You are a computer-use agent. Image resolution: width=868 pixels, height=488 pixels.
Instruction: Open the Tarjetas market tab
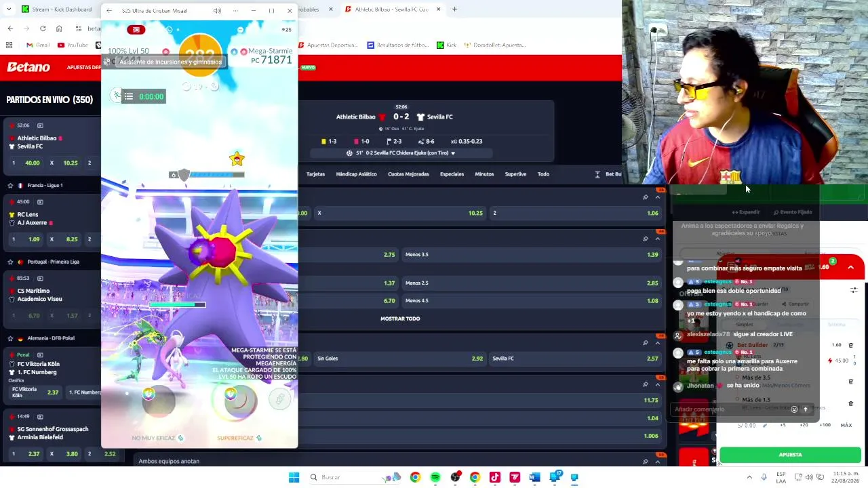315,174
